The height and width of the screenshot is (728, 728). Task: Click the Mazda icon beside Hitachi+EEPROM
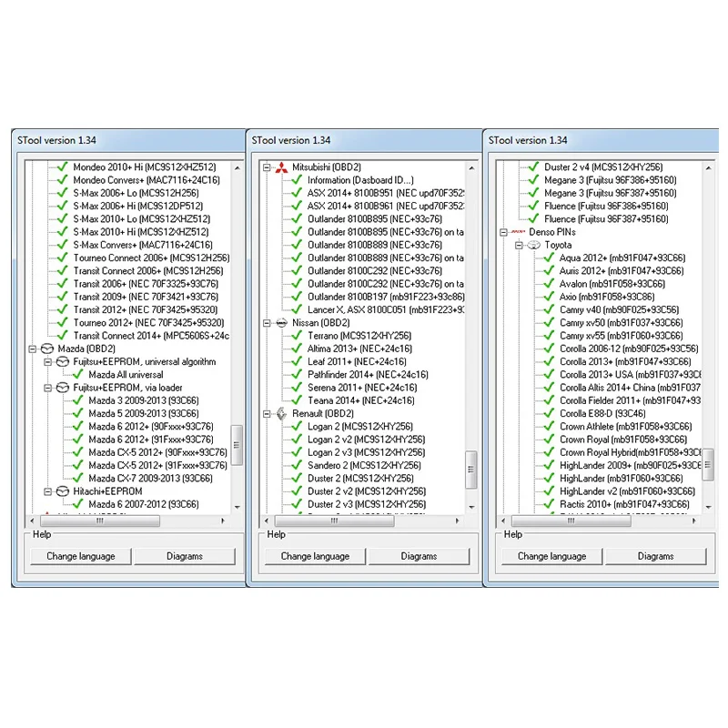(x=63, y=491)
